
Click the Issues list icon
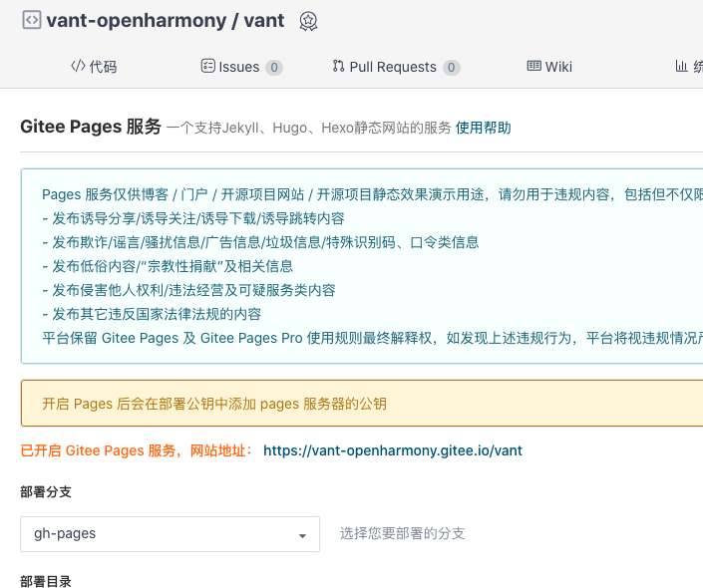click(x=207, y=66)
